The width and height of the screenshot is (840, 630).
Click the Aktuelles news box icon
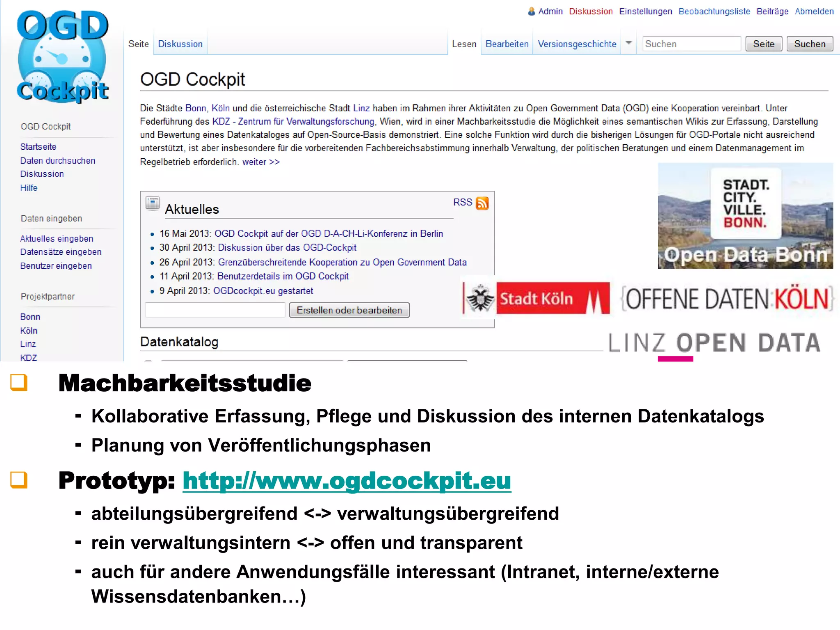click(x=153, y=203)
